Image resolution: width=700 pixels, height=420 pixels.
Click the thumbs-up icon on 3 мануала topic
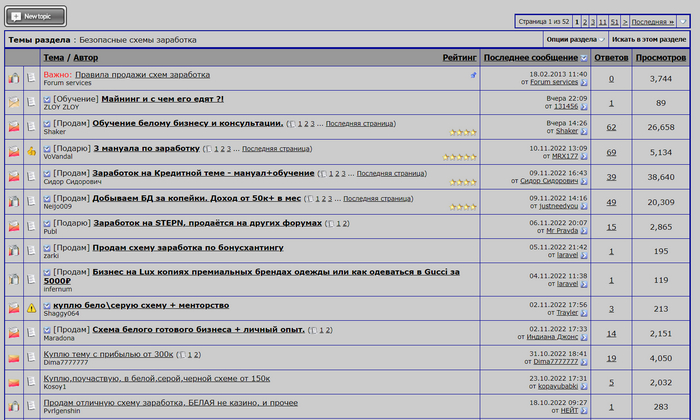click(x=31, y=151)
